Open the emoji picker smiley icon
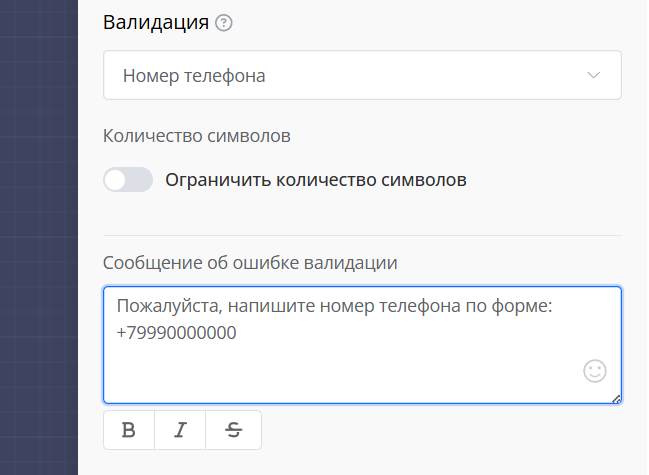The width and height of the screenshot is (649, 475). 595,372
